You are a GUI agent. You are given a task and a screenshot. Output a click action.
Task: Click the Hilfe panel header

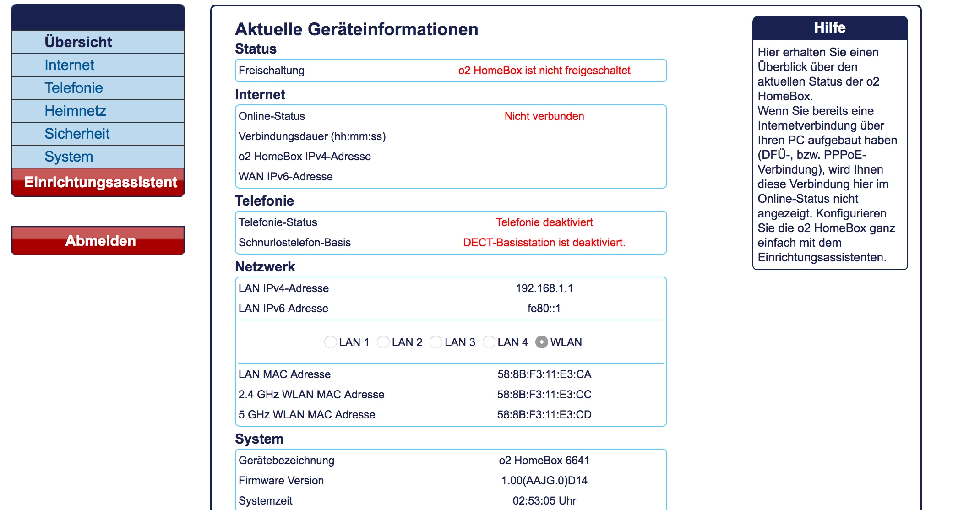(830, 27)
